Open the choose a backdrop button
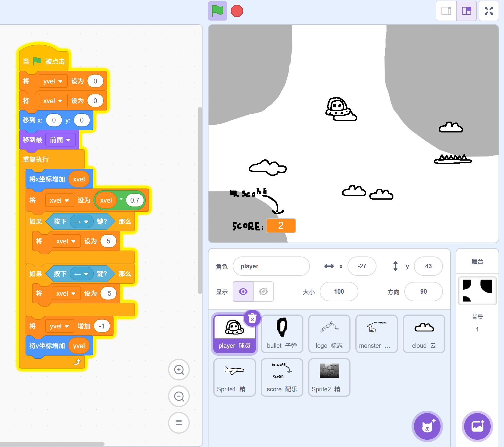Screen dimensions: 504x447 point(477,426)
